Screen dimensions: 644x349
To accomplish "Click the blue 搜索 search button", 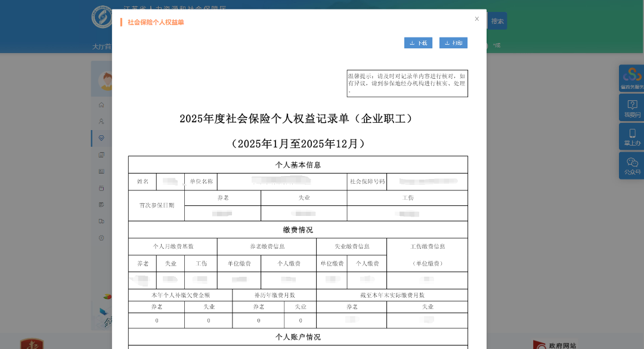I will coord(497,20).
